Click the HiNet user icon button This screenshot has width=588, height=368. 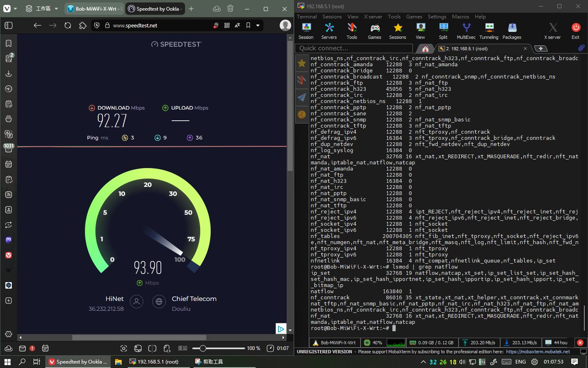(x=137, y=301)
